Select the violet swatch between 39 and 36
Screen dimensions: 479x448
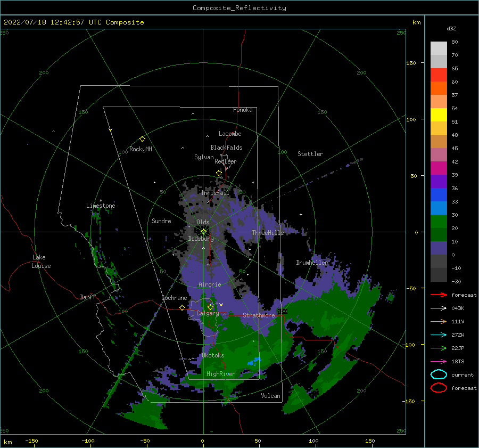[x=439, y=182]
